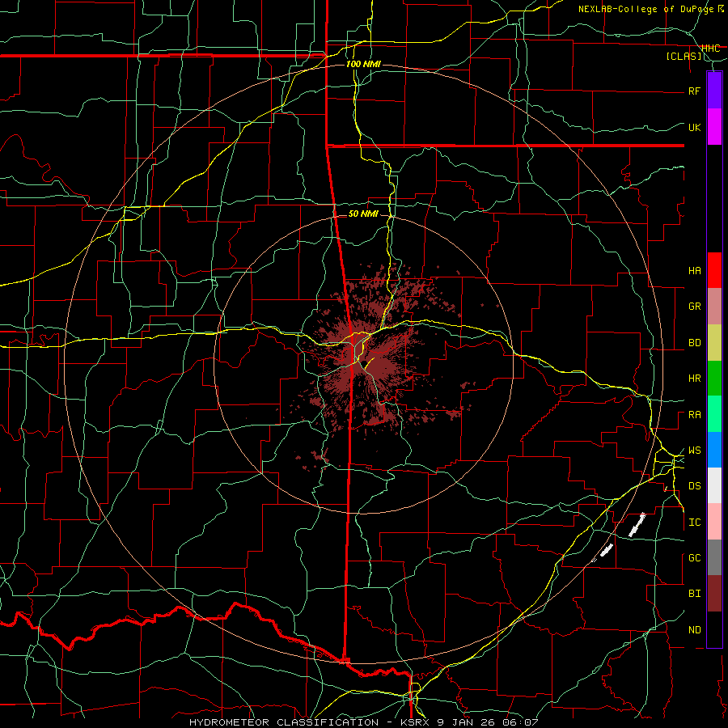The image size is (728, 728).
Task: Click the DS legend label
Action: [x=695, y=486]
